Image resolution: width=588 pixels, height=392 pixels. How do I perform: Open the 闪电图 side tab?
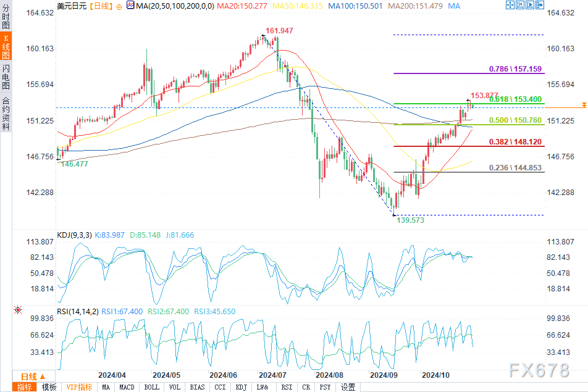[x=6, y=77]
